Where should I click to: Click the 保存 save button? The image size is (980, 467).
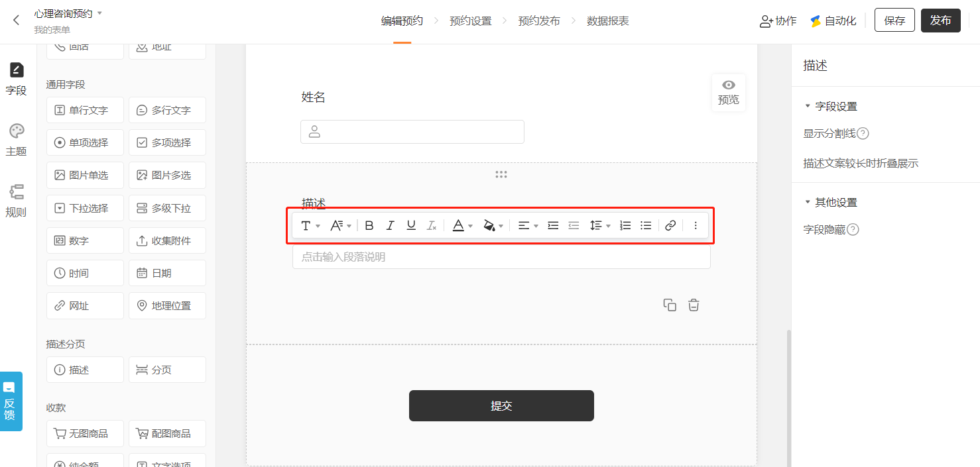click(x=894, y=21)
